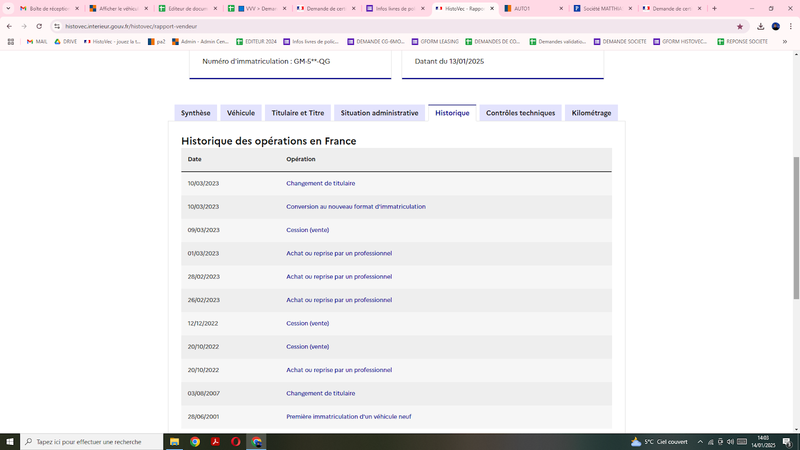Open the GFORM LEASING bookmark
The height and width of the screenshot is (450, 800).
coord(435,41)
